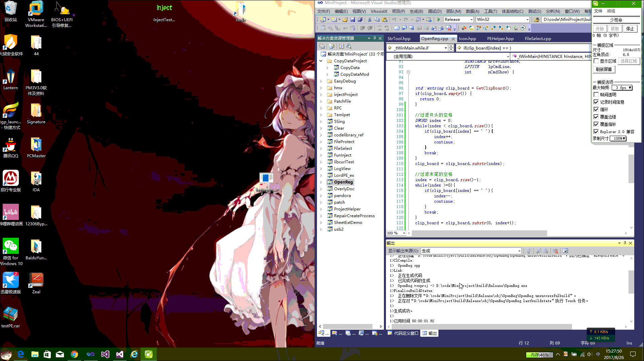Open 生成(B) menu
Viewport: 644px width, 361px height.
(416, 11)
